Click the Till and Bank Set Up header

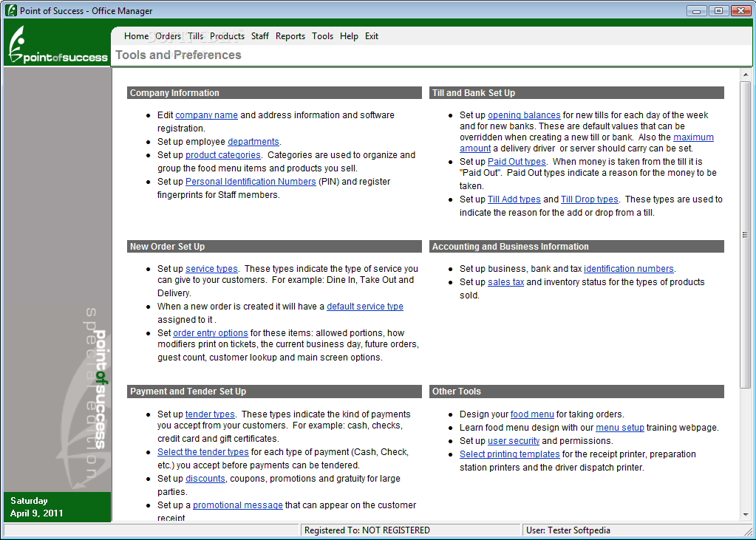[576, 93]
